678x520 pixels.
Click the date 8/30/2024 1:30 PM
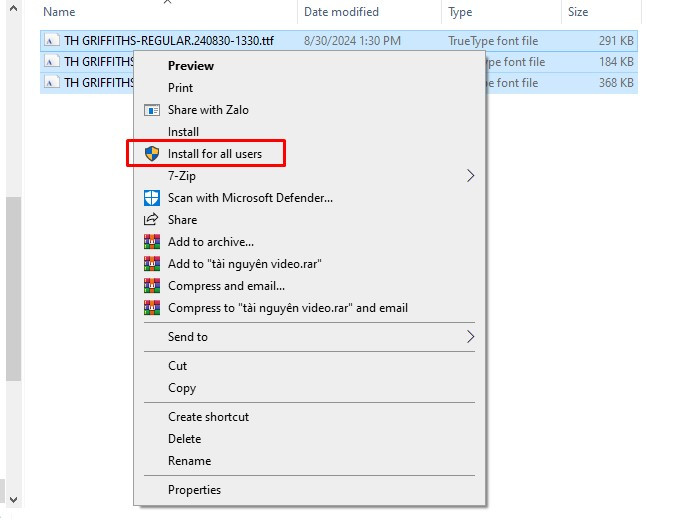pos(352,41)
